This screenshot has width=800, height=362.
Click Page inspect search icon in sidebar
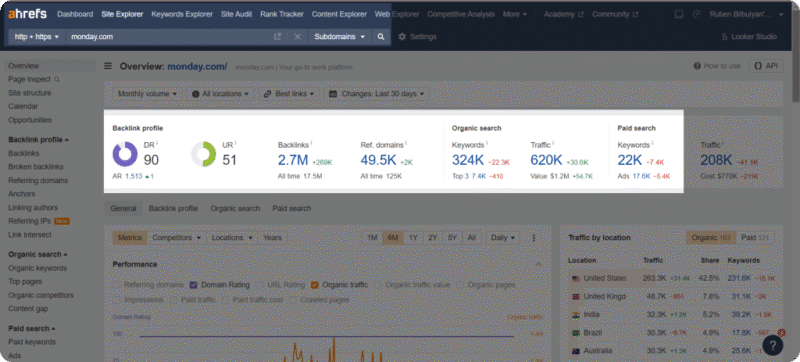[x=57, y=80]
